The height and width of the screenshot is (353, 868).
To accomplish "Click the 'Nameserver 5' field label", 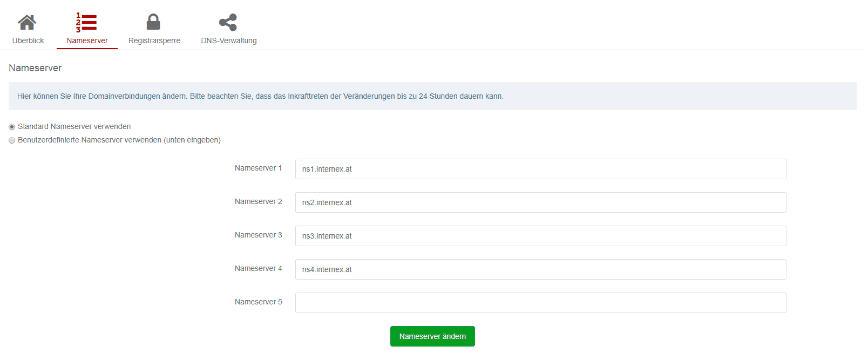I will point(258,302).
